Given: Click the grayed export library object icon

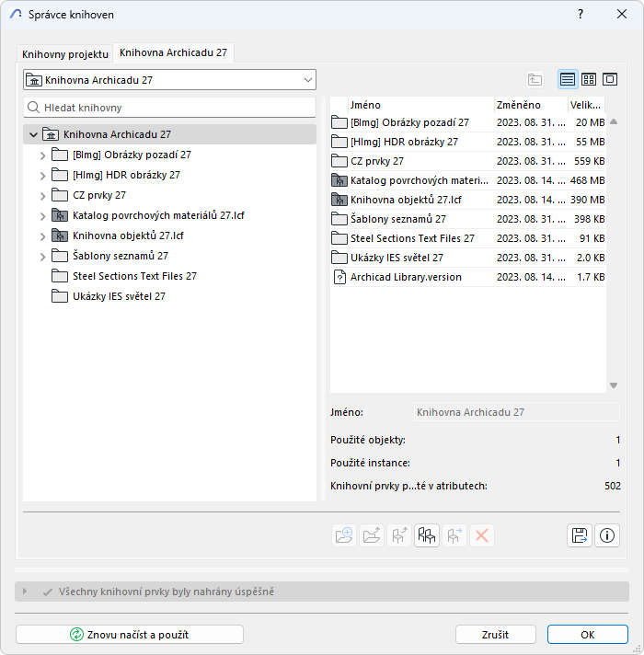Looking at the screenshot, I should pyautogui.click(x=399, y=535).
